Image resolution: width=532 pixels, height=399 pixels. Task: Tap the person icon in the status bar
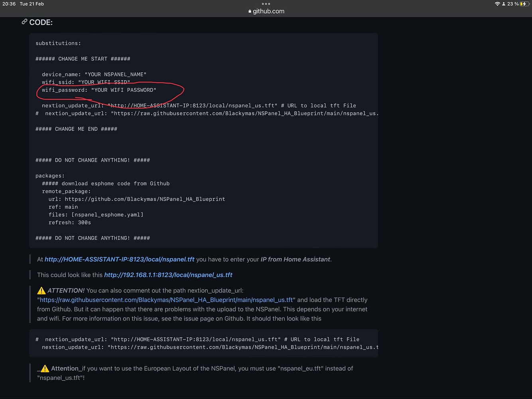pos(504,4)
